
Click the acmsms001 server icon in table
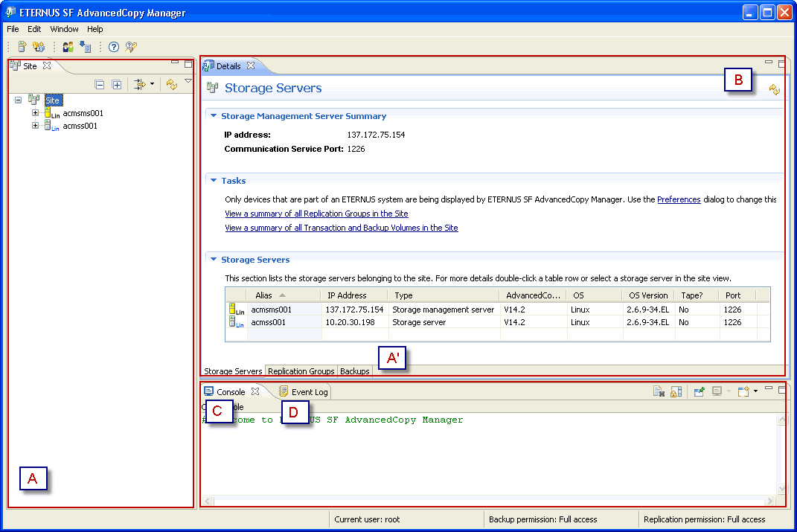pyautogui.click(x=237, y=309)
